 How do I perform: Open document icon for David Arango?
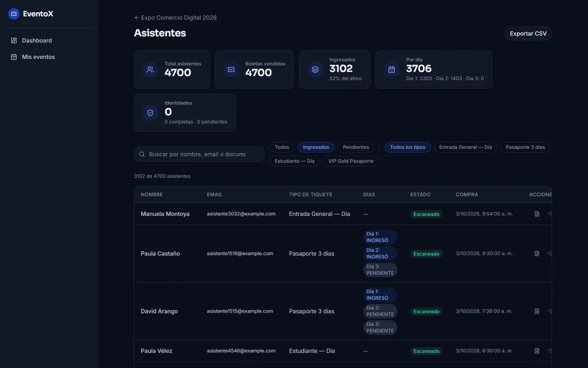point(537,311)
